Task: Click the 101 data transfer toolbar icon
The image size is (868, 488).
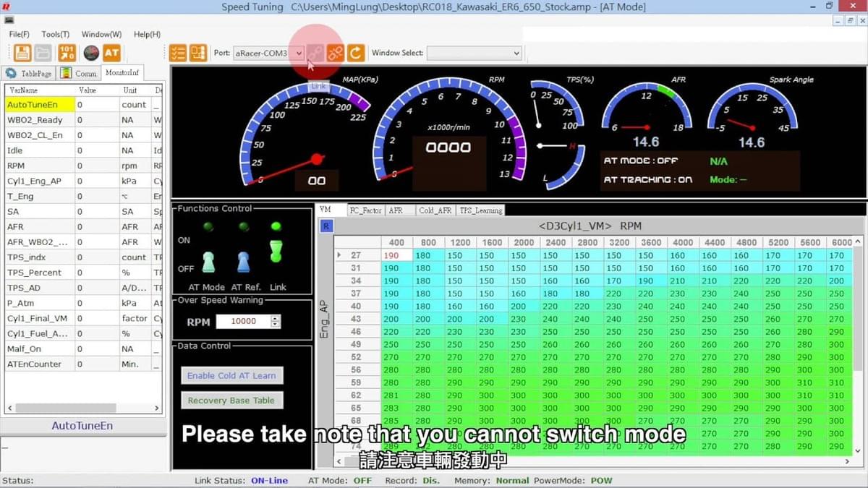Action: (67, 53)
